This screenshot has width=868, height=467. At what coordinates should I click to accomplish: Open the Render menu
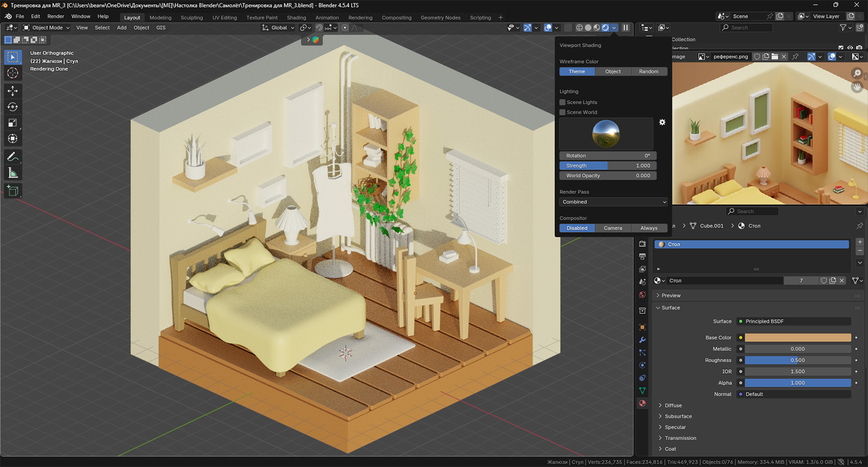55,16
